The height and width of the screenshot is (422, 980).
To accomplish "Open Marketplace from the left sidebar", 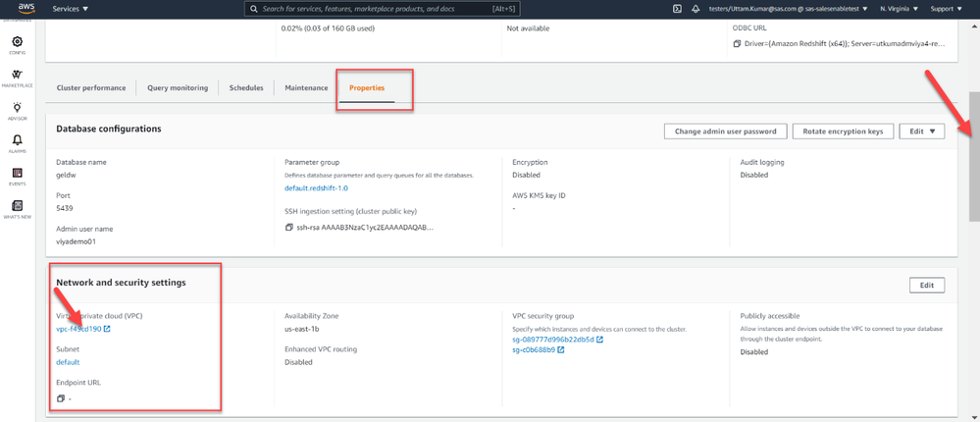I will (17, 76).
